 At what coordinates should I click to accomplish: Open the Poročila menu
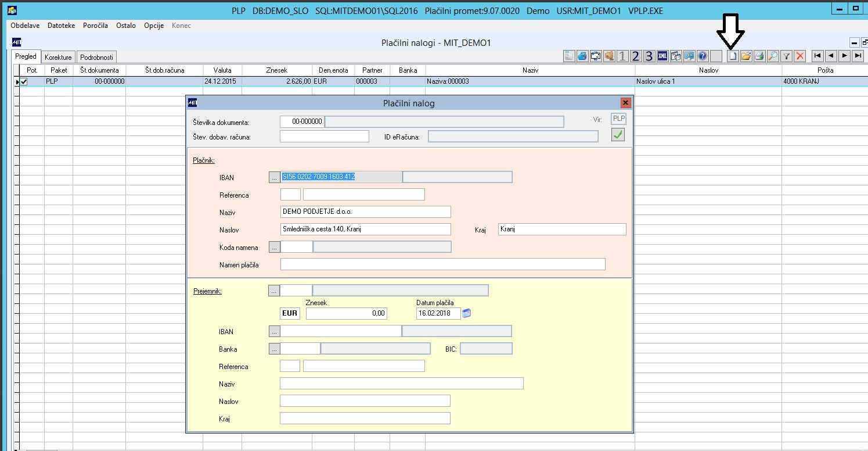(x=95, y=26)
